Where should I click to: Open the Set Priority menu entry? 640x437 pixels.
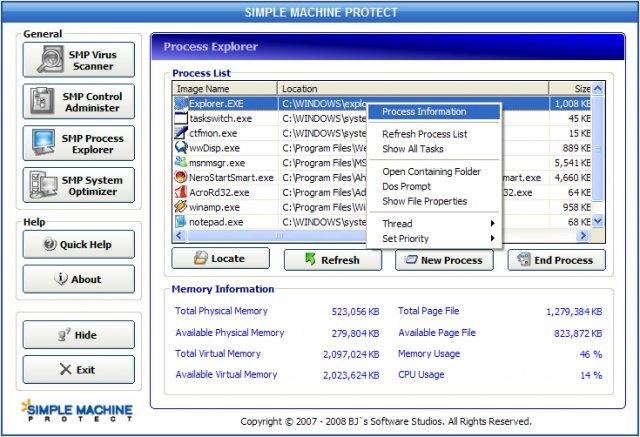[434, 239]
